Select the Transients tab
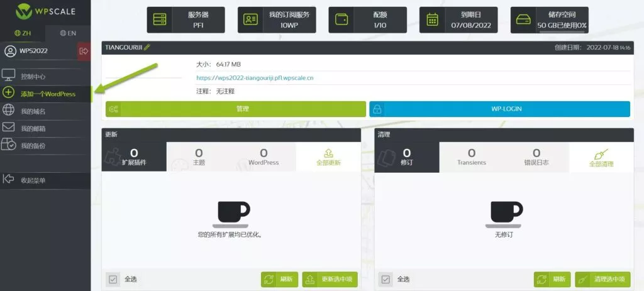 (472, 156)
